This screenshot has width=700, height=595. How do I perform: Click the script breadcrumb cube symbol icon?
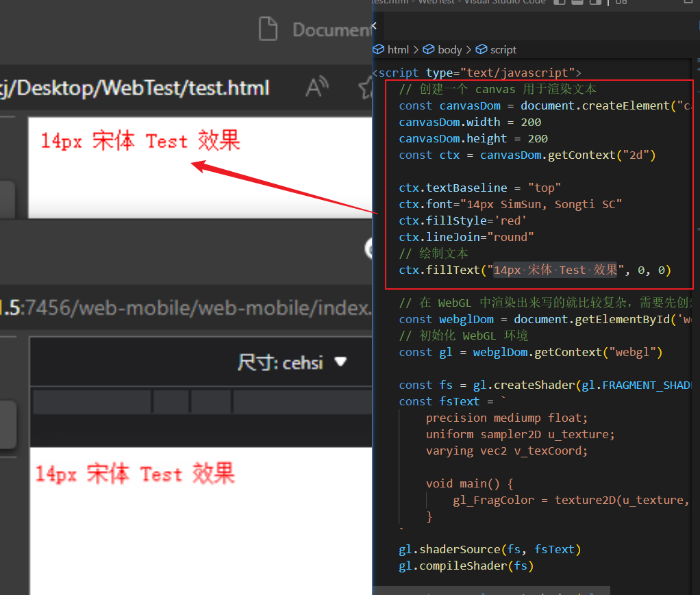482,49
